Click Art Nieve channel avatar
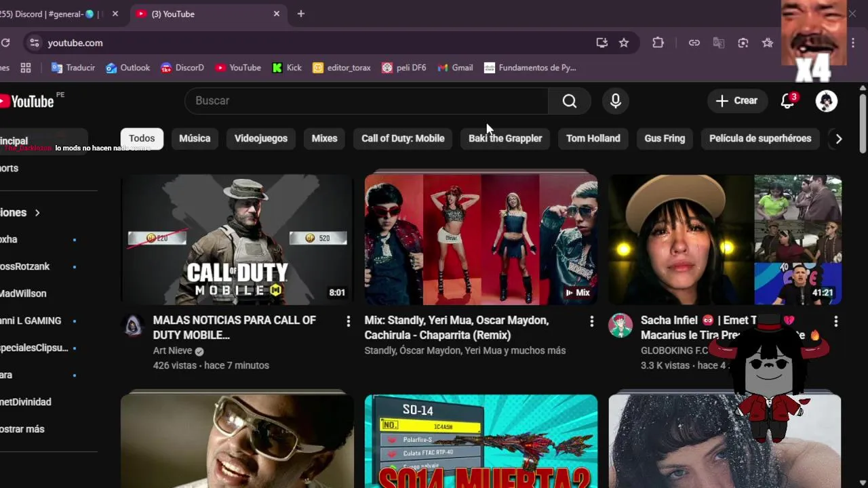868x488 pixels. pyautogui.click(x=133, y=326)
